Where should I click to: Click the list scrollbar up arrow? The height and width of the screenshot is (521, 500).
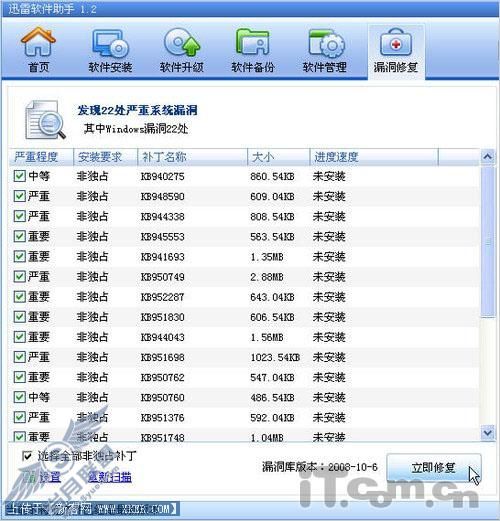488,157
